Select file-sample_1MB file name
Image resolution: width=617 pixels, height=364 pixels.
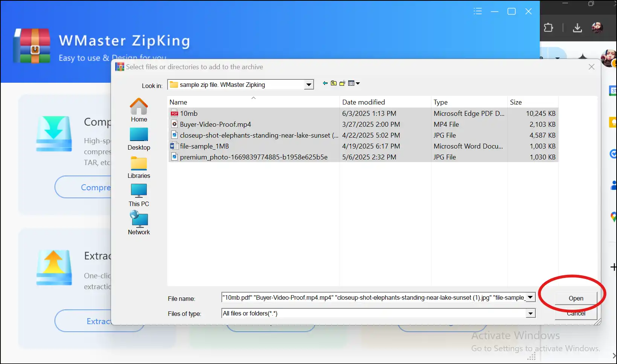coord(204,146)
